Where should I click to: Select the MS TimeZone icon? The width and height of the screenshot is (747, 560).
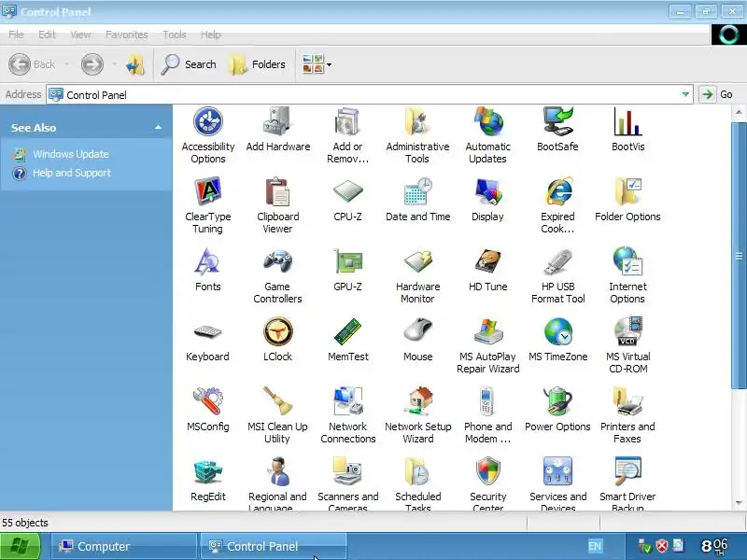click(557, 331)
